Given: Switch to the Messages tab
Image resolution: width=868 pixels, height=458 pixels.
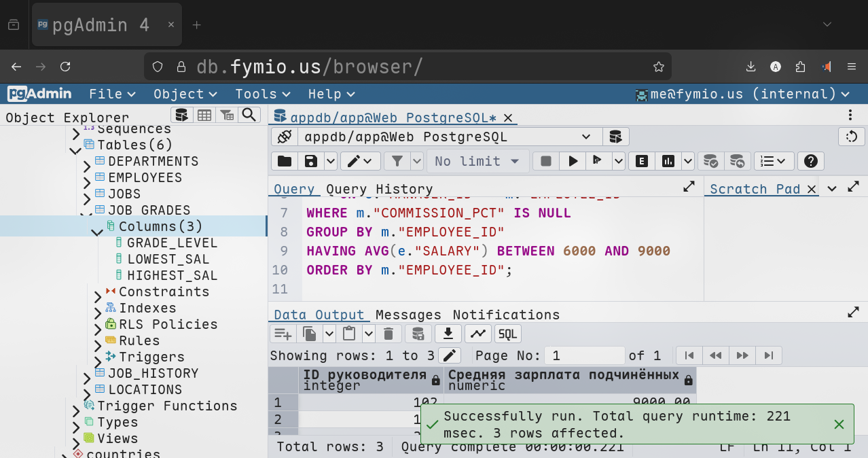Looking at the screenshot, I should pyautogui.click(x=408, y=315).
